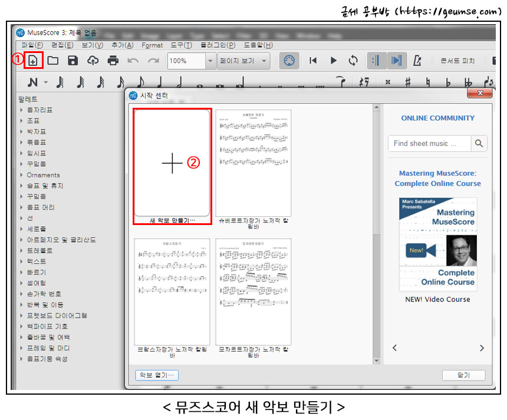Open a score file with folder icon
The height and width of the screenshot is (420, 507).
tap(52, 61)
